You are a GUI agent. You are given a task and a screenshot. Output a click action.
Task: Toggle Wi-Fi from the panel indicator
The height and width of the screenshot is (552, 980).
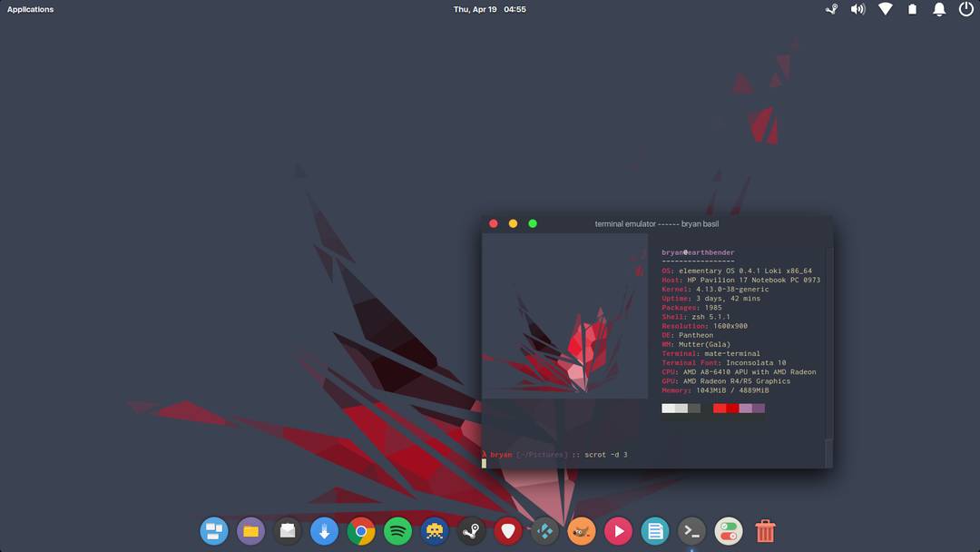click(x=885, y=9)
